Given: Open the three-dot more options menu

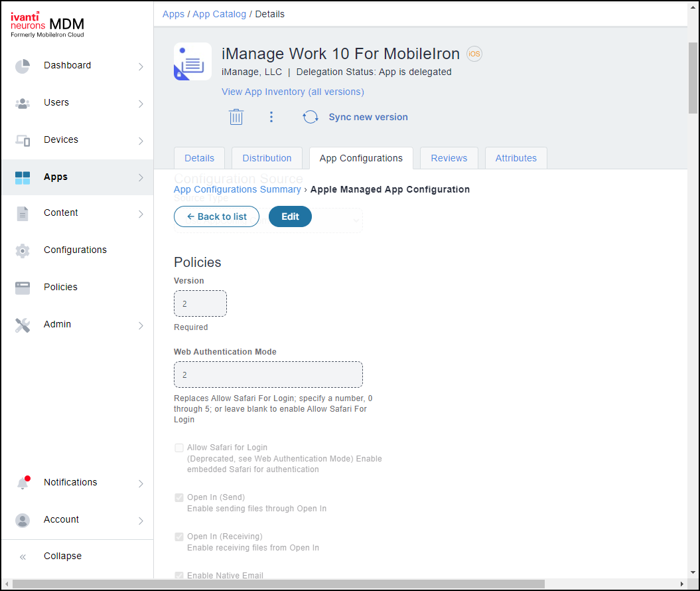Looking at the screenshot, I should (271, 117).
